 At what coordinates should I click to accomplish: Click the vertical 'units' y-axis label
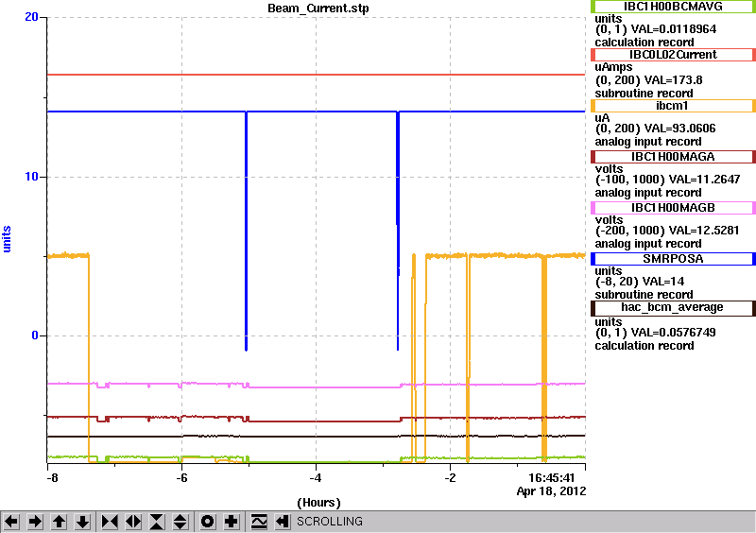tap(7, 239)
